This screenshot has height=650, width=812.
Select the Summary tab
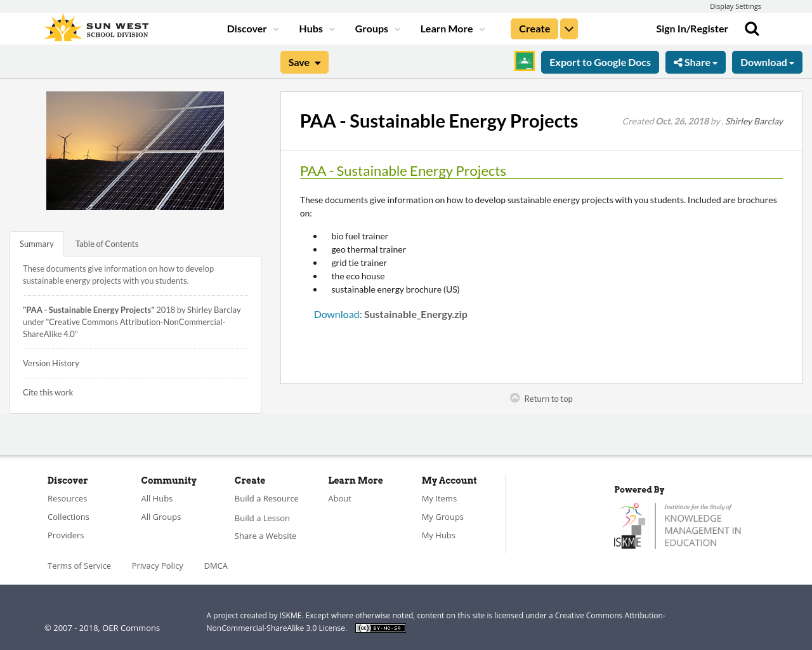pyautogui.click(x=36, y=242)
